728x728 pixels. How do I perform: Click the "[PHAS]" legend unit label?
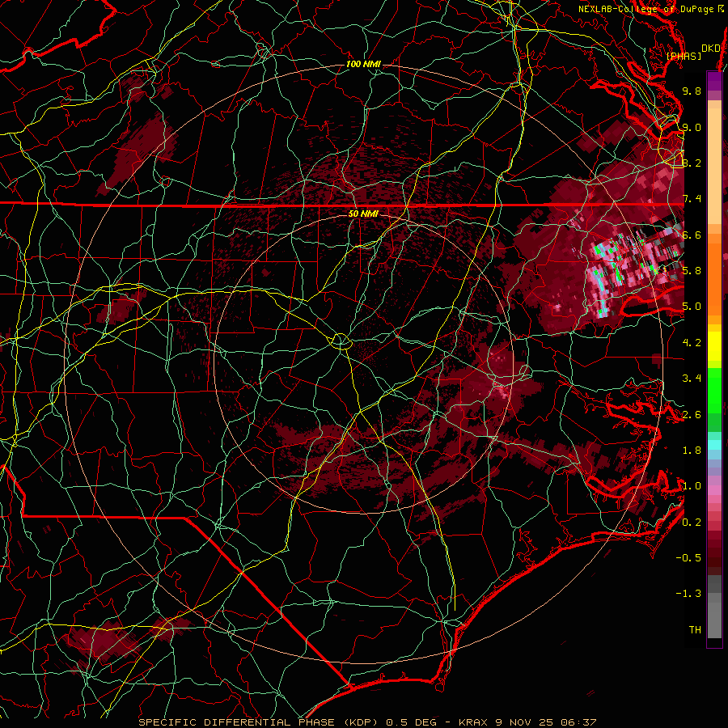[x=684, y=56]
